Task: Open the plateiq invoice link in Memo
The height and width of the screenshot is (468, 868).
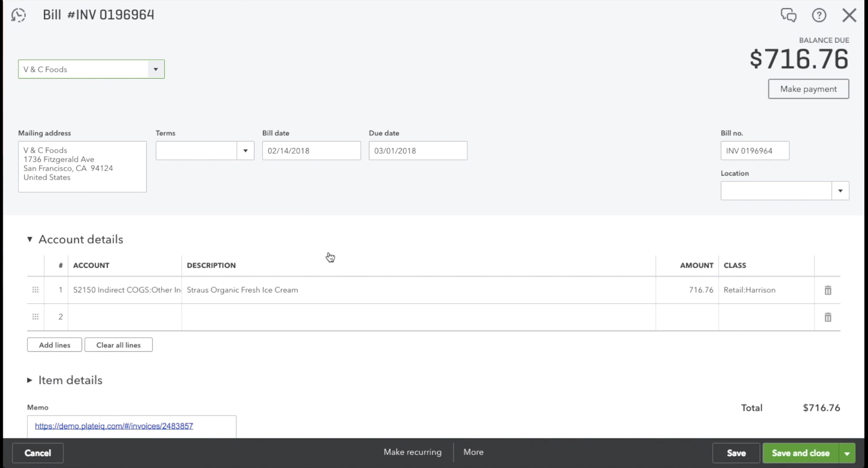Action: tap(114, 426)
